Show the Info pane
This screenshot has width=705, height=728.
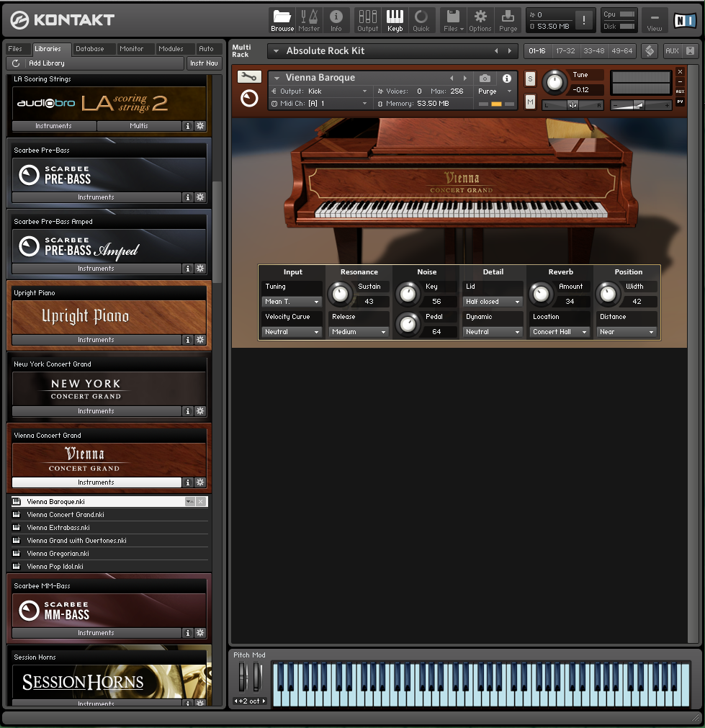(336, 20)
